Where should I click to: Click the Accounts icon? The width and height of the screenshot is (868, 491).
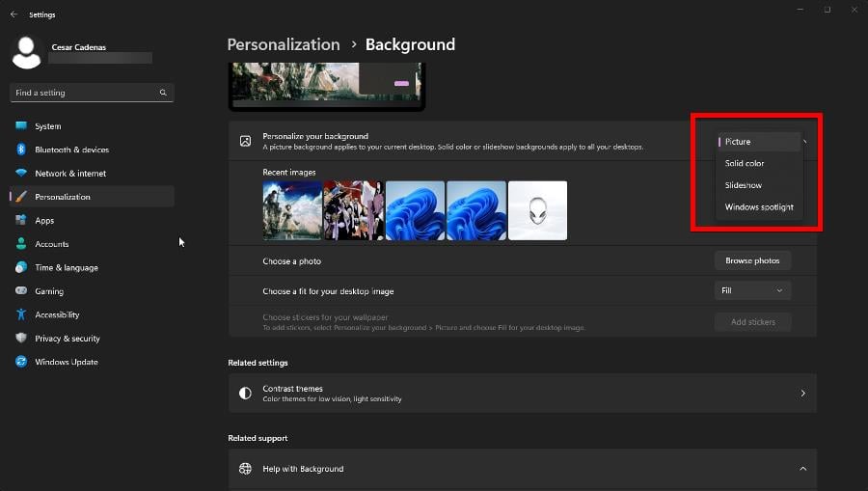coord(20,244)
